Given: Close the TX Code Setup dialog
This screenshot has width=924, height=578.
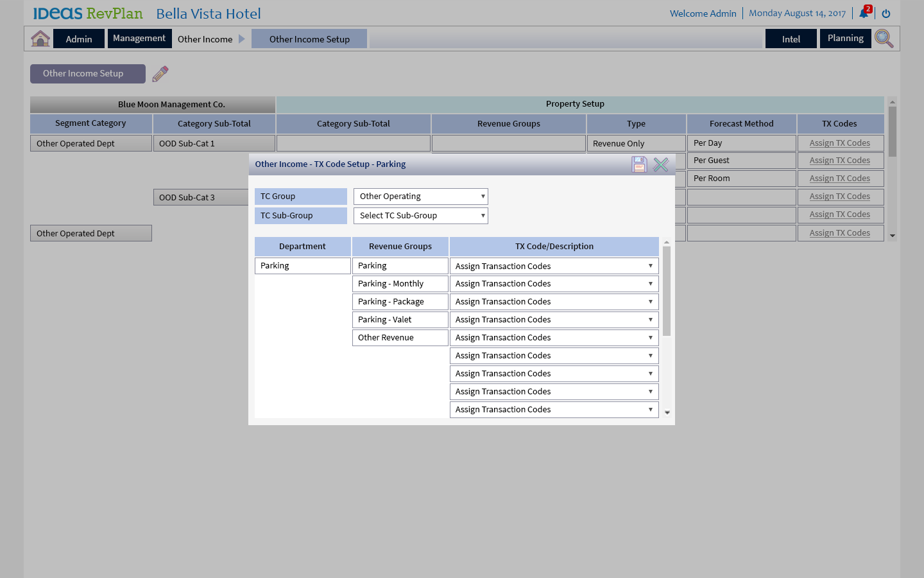Looking at the screenshot, I should click(x=661, y=164).
